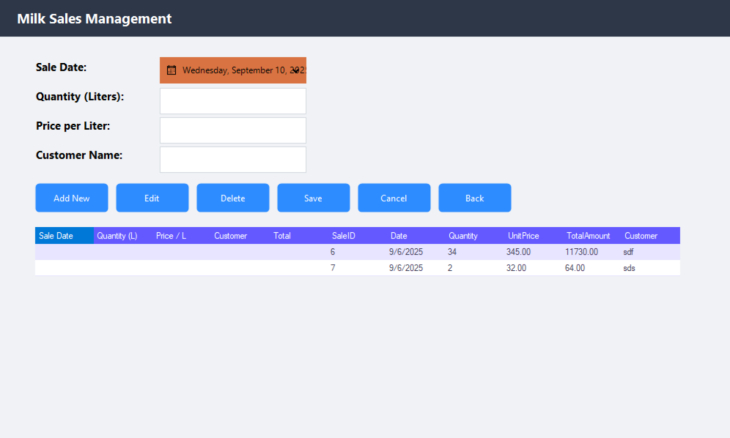Focus the Price per Liter text box
This screenshot has height=438, width=730.
click(x=233, y=130)
